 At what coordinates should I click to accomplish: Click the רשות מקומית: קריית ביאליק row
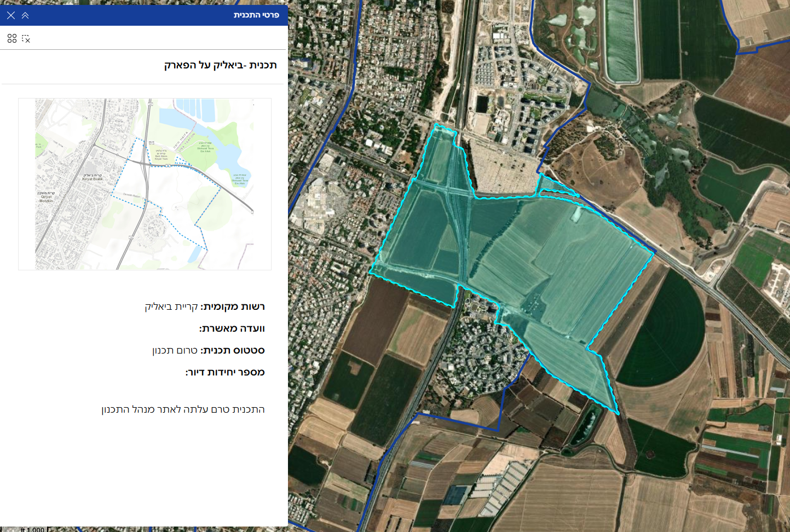coord(205,307)
